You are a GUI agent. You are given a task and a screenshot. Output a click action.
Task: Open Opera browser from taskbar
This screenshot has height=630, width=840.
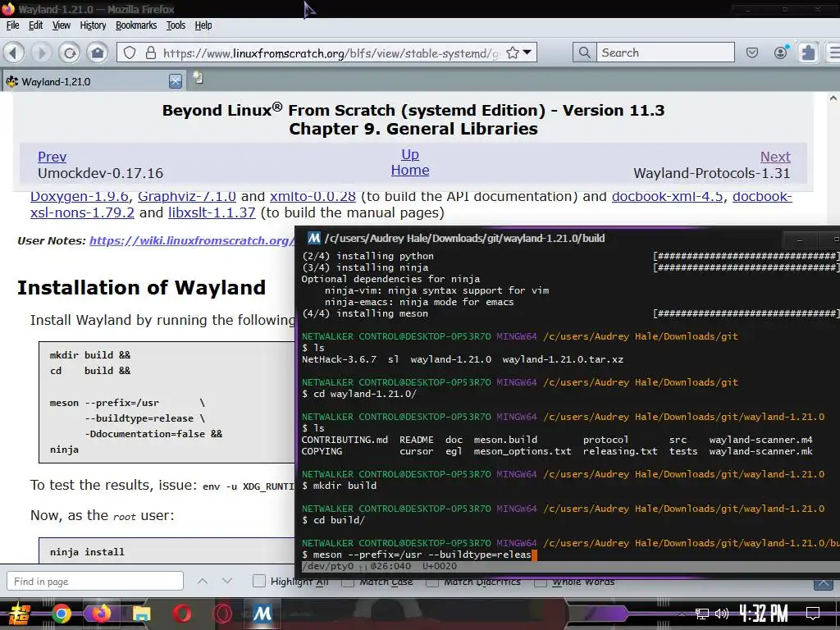181,613
